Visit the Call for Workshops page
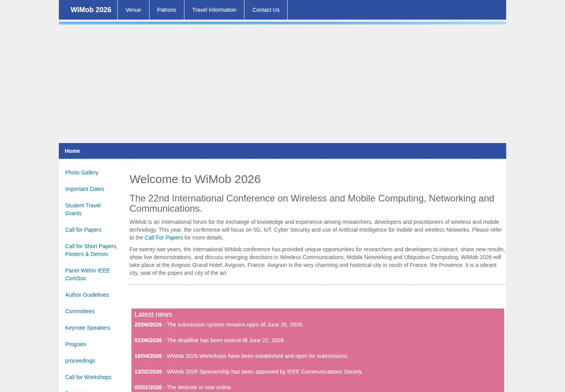565x392 pixels. coord(88,377)
